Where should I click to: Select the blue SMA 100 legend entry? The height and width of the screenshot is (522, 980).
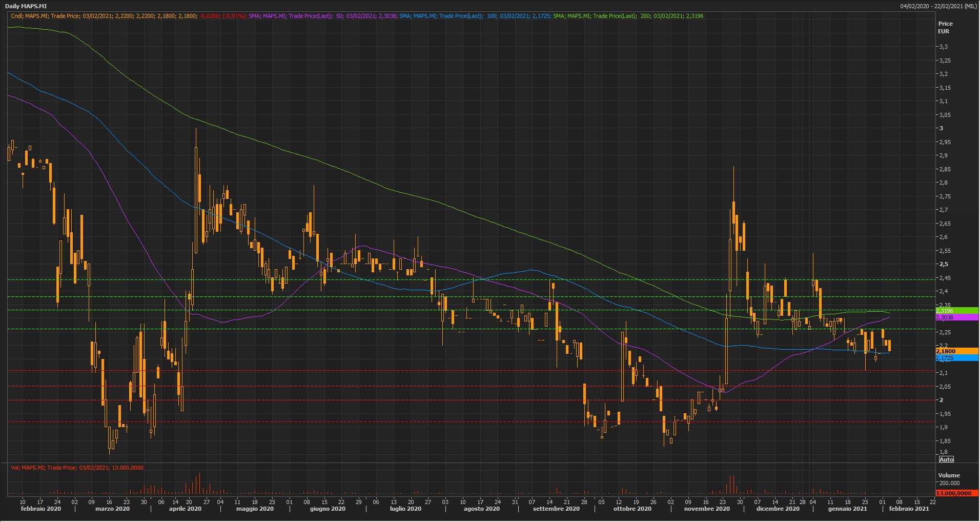[x=475, y=16]
